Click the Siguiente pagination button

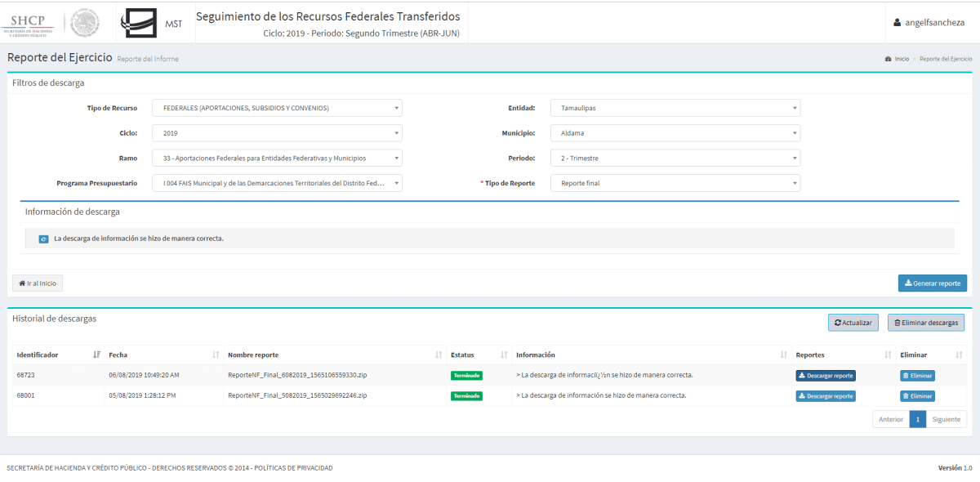[x=946, y=419]
